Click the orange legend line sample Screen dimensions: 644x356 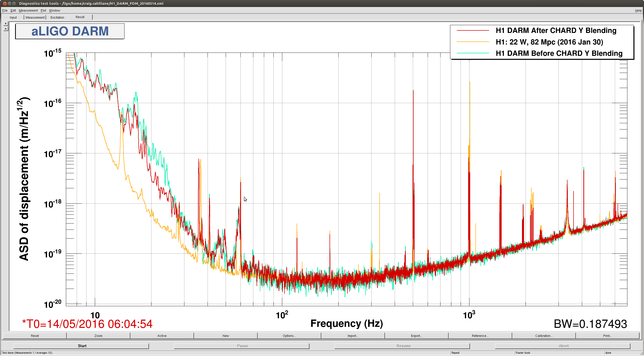tap(473, 42)
